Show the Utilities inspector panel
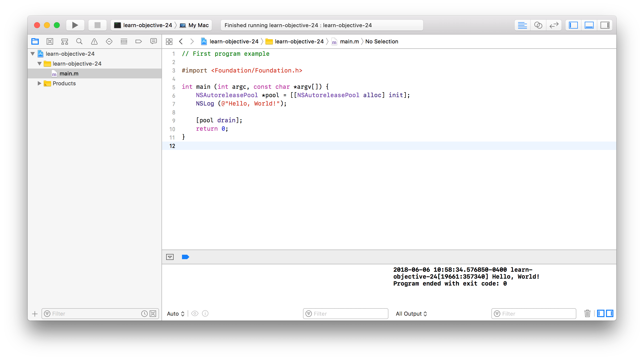The image size is (644, 360). coord(605,25)
